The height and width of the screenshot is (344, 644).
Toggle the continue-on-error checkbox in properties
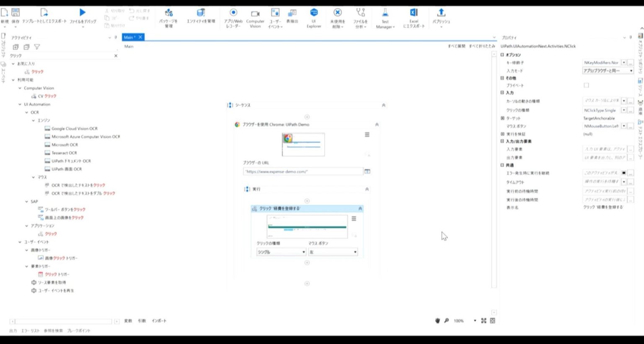pyautogui.click(x=623, y=173)
